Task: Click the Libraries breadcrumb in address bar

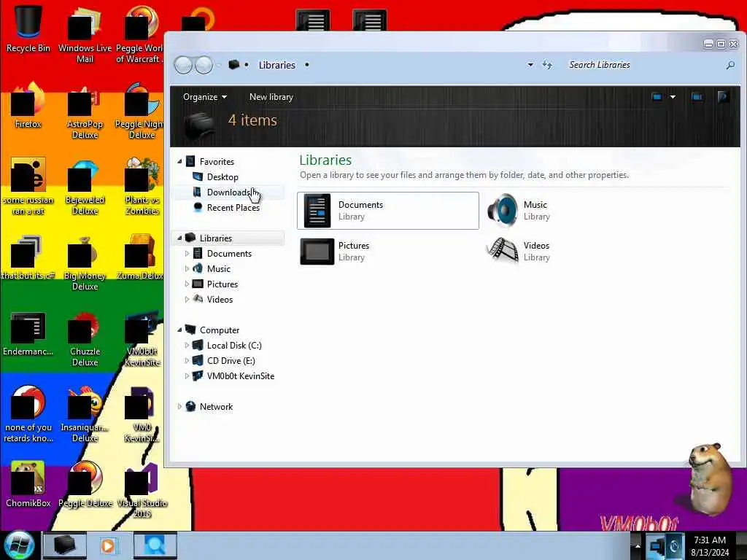Action: click(x=276, y=65)
